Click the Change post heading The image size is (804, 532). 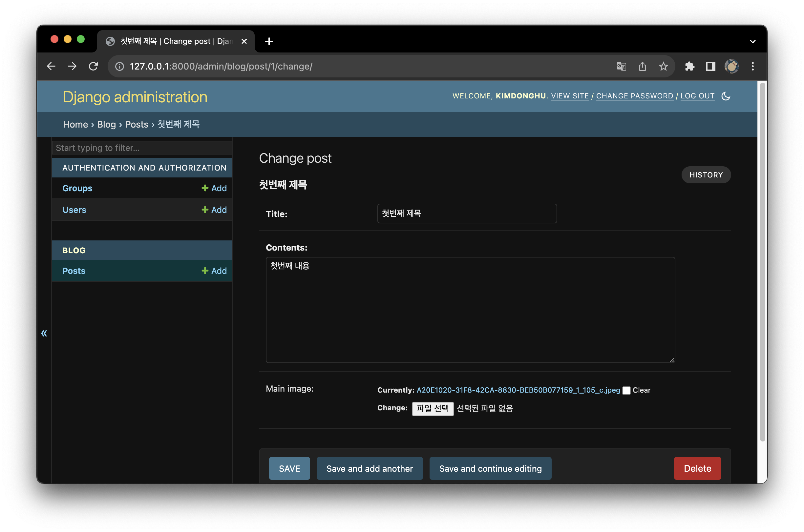click(295, 158)
